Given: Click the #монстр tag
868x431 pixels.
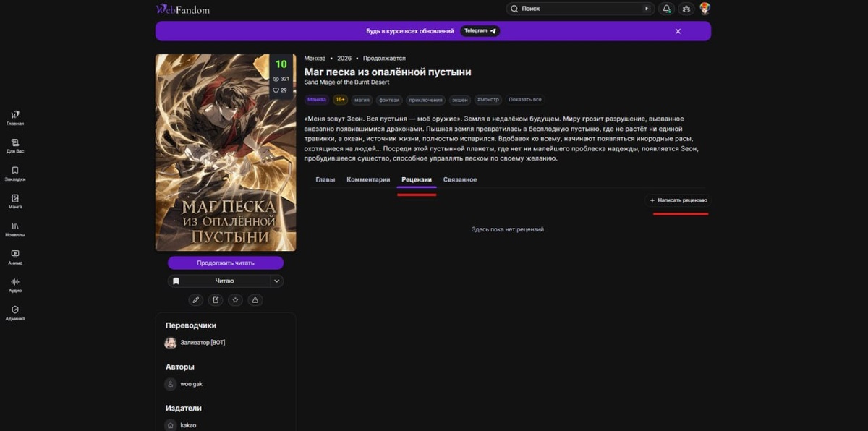Looking at the screenshot, I should pos(488,100).
